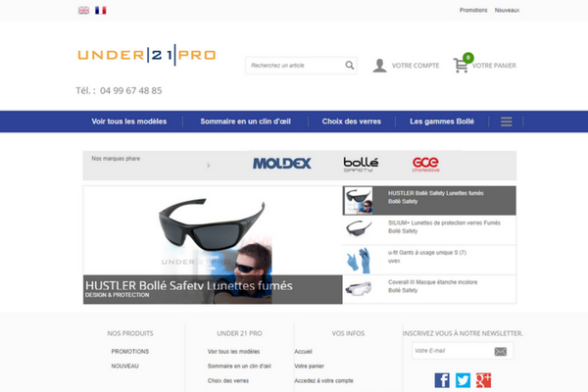Viewport: 588px width, 392px height.
Task: Open the NOUVEAU footer link
Action: tap(124, 367)
